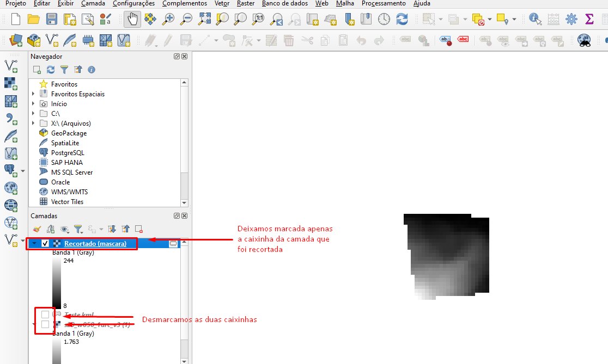Screen dimensions: 608x364
Task: Select the Recortado (mascara) layer name
Action: (x=95, y=243)
